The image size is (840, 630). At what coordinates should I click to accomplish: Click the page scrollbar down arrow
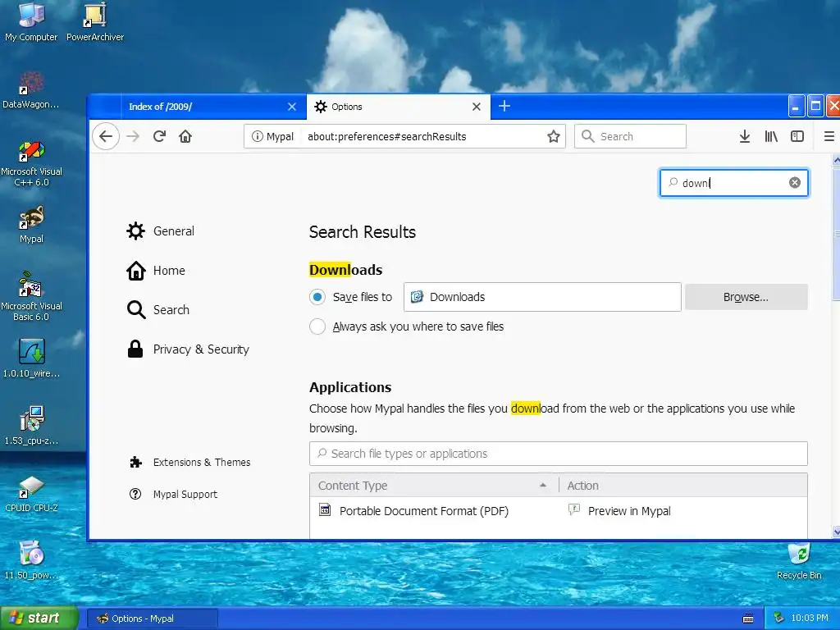coord(836,532)
